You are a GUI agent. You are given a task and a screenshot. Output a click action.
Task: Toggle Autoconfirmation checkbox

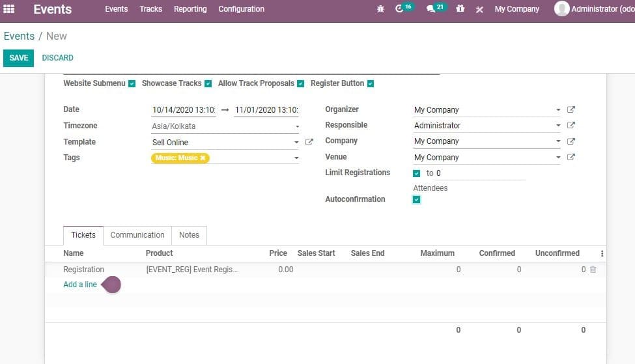click(x=416, y=200)
